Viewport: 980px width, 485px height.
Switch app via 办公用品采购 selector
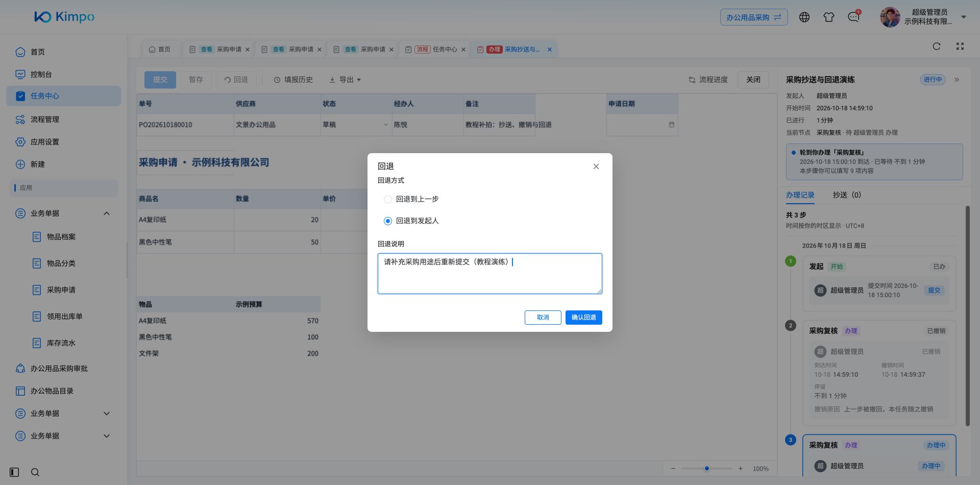tap(754, 17)
